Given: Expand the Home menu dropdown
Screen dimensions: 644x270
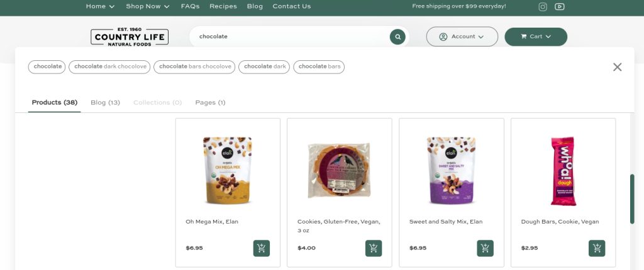Looking at the screenshot, I should click(x=100, y=6).
